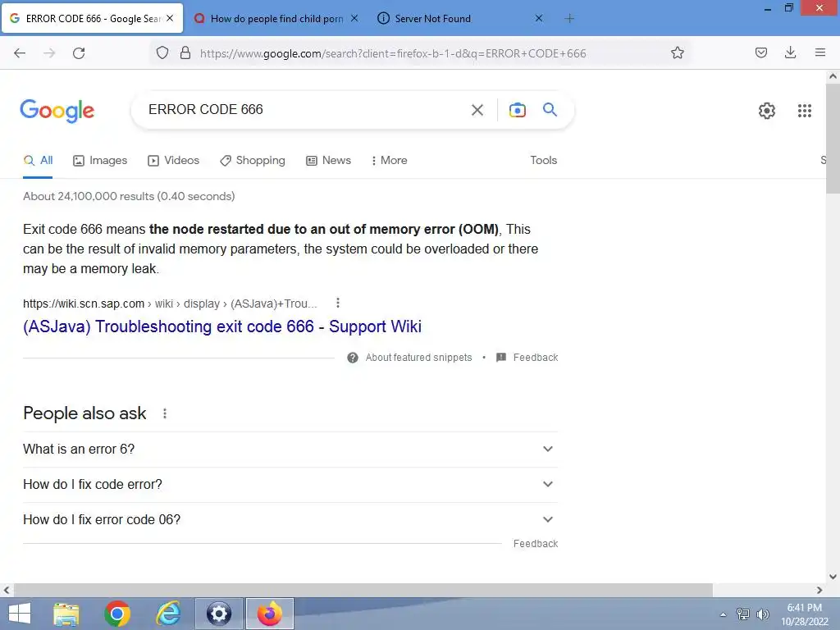
Task: Click the scroll-up arrow of vertical scrollbar
Action: (x=833, y=76)
